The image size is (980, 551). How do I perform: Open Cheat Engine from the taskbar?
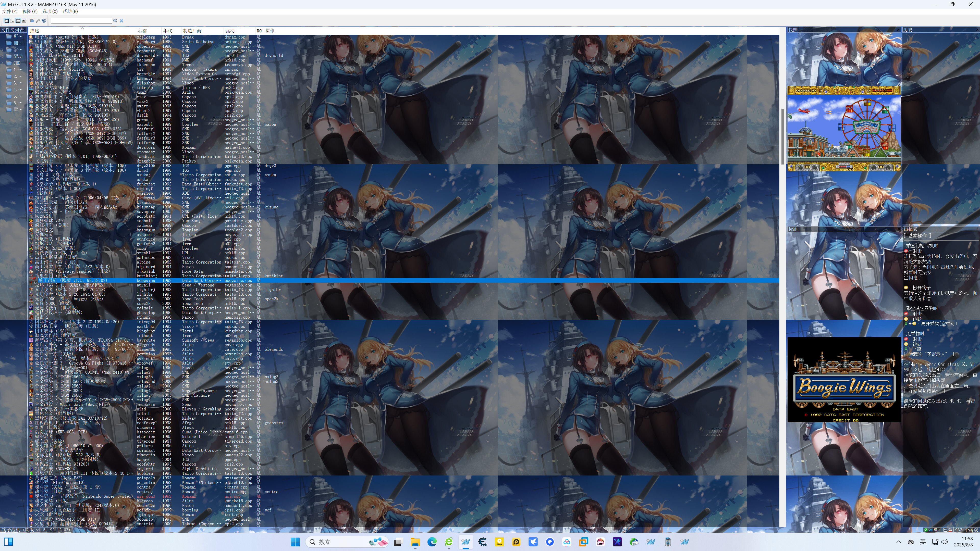482,542
